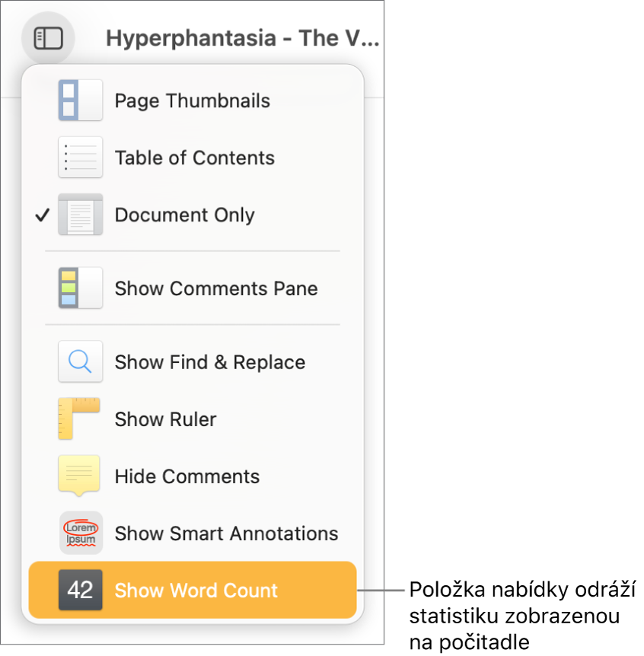Click the Document Only page icon
Viewport: 644px width, 656px height.
coord(80,215)
